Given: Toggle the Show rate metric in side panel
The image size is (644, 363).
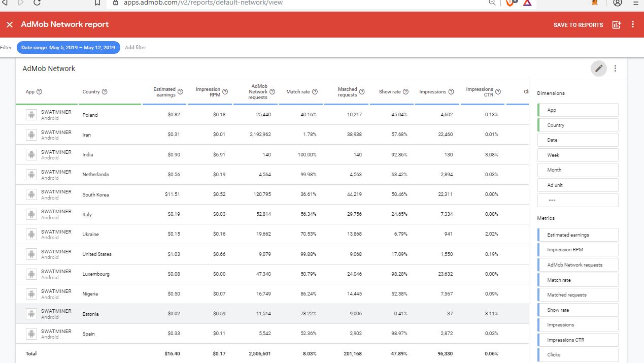Looking at the screenshot, I should tap(578, 310).
